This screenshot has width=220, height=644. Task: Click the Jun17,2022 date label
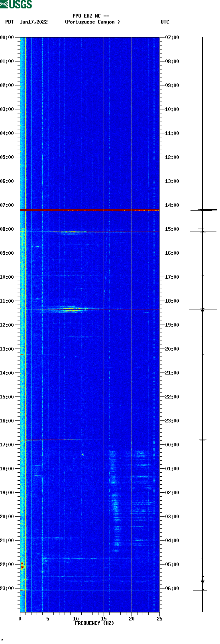(x=34, y=22)
